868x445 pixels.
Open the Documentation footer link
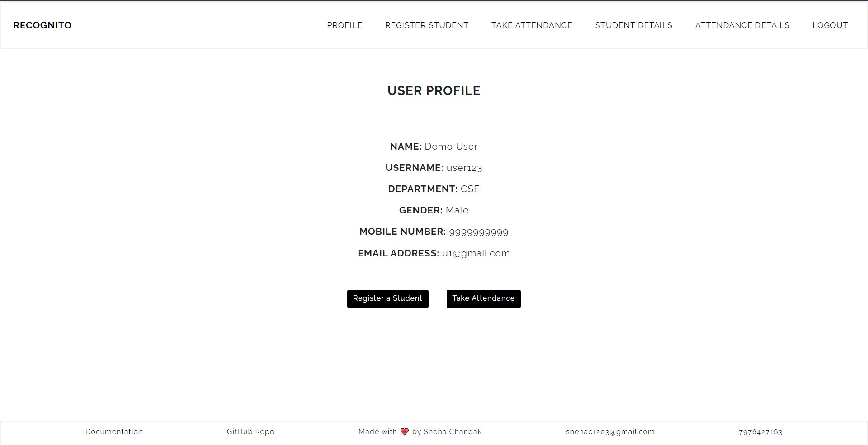(114, 432)
